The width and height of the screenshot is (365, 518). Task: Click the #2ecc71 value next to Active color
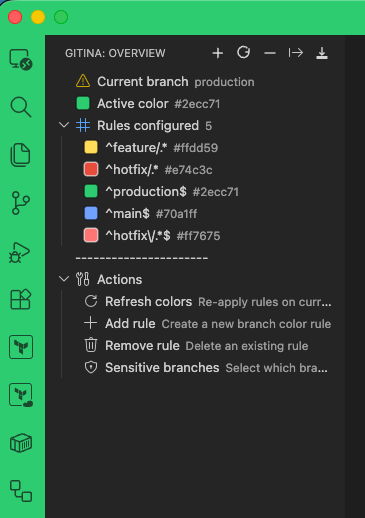coord(197,104)
